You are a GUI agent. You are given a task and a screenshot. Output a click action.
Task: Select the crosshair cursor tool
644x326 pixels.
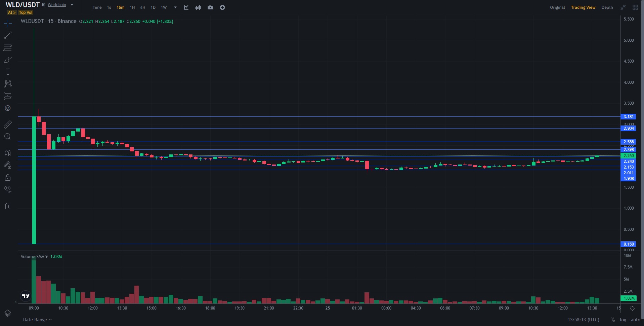[8, 23]
